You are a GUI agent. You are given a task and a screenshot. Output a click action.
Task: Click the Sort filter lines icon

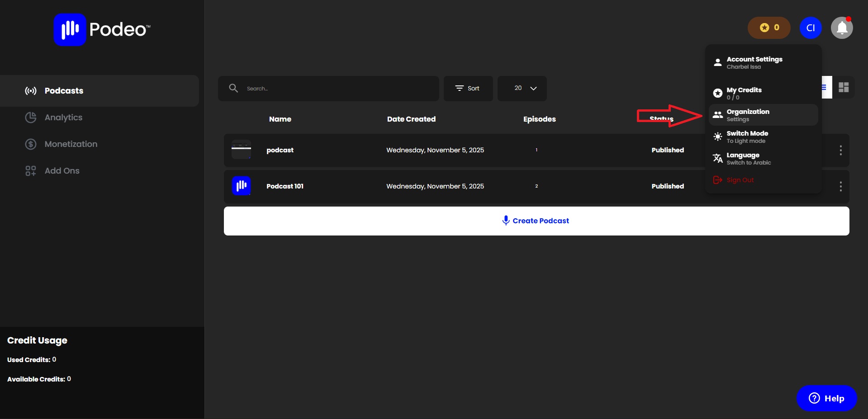[x=459, y=88]
